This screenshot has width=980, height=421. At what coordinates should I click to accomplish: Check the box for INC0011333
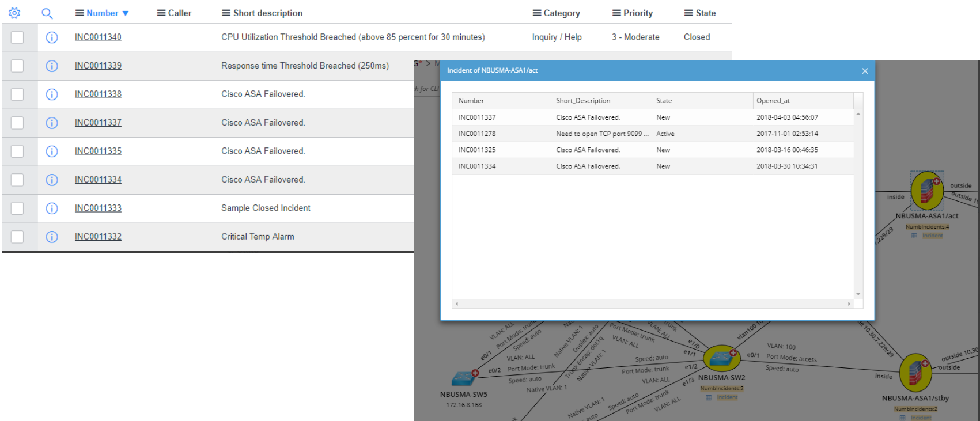pyautogui.click(x=17, y=208)
